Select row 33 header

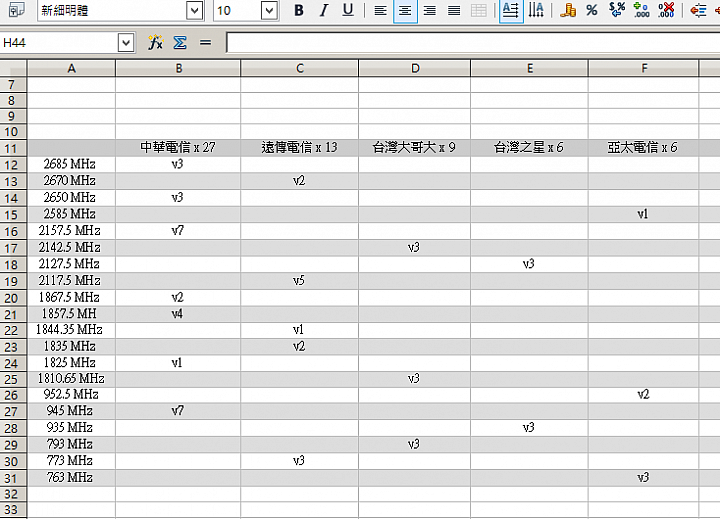tap(13, 509)
